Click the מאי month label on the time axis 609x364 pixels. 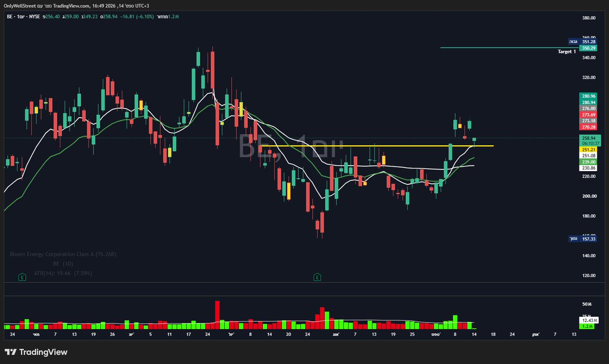click(36, 335)
